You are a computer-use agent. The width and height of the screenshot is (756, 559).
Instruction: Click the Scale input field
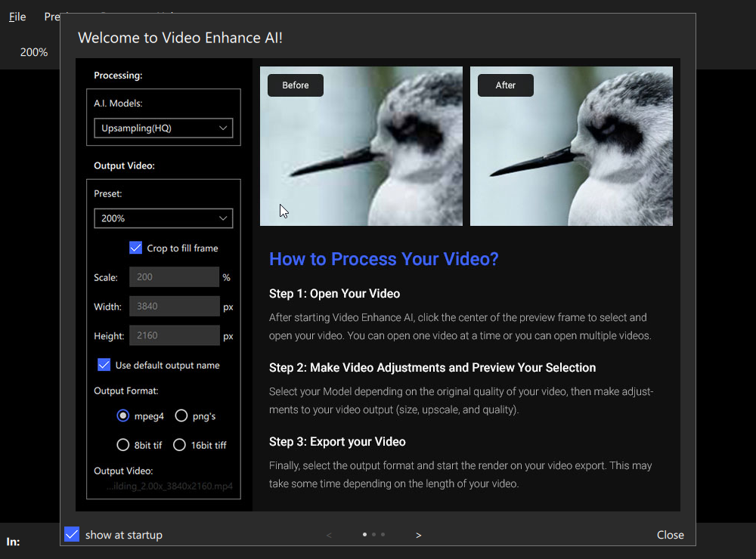point(174,277)
